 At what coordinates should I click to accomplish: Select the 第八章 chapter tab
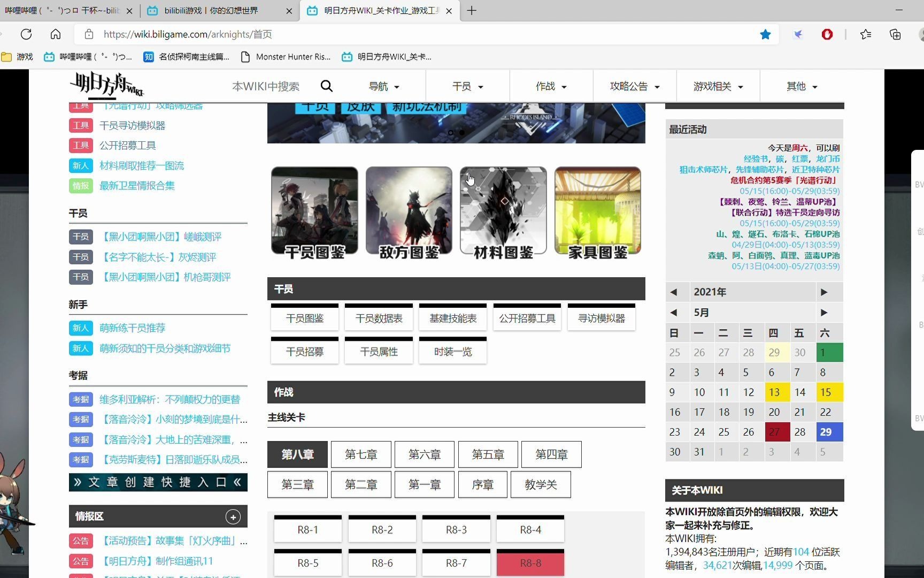tap(297, 454)
